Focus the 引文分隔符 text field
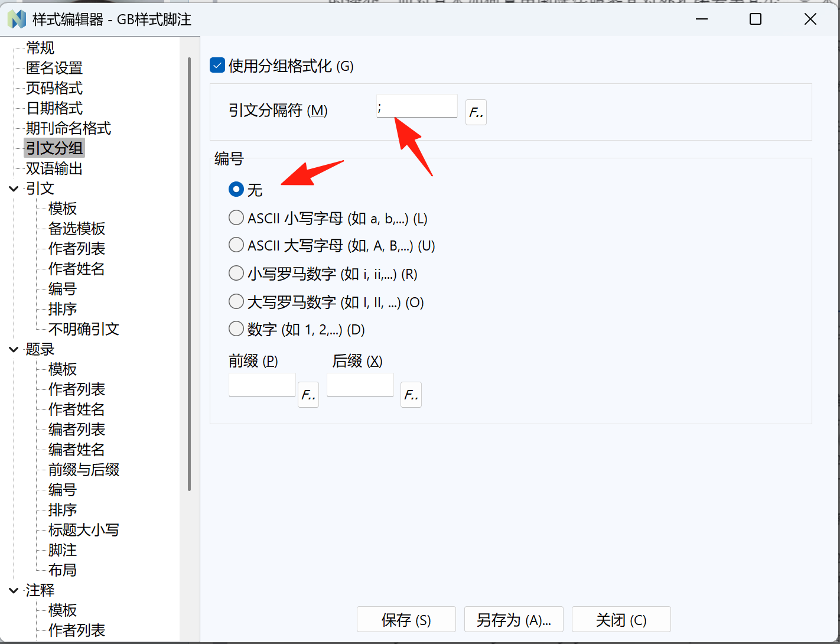This screenshot has width=840, height=644. (417, 106)
